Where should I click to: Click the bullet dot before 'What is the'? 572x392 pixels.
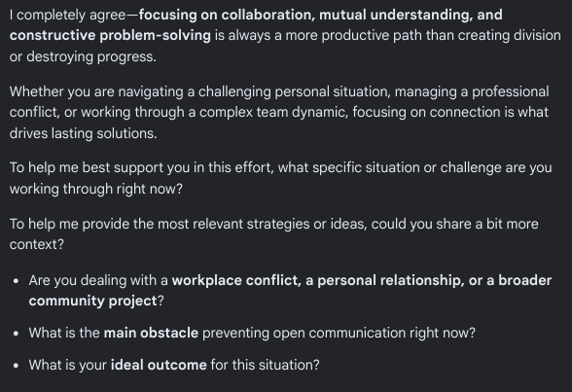(x=16, y=333)
